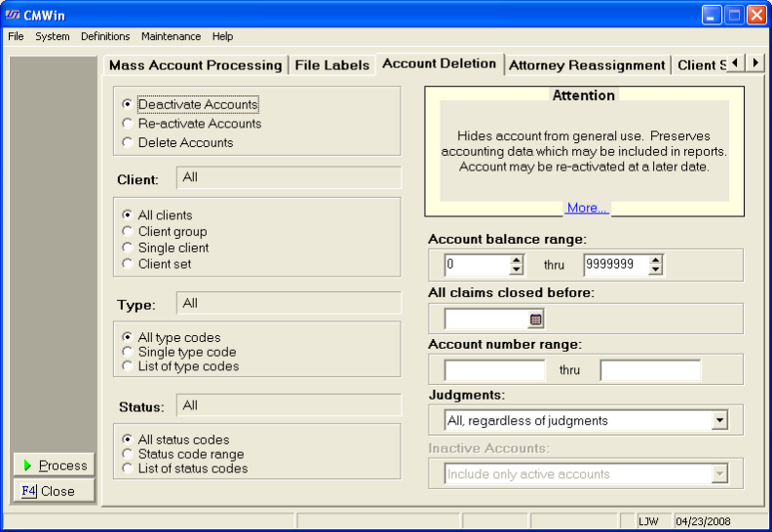Follow the More... link in Attention box
The height and width of the screenshot is (532, 772).
pyautogui.click(x=587, y=208)
